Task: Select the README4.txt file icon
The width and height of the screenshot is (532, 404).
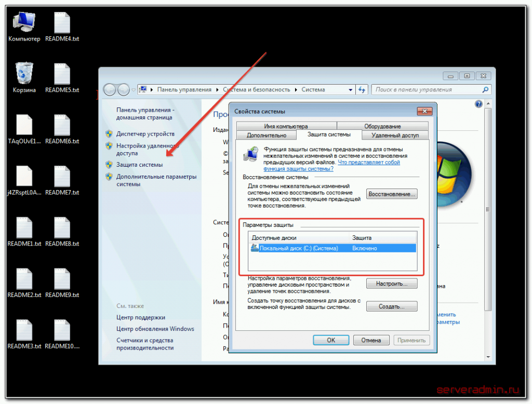Action: (x=62, y=25)
